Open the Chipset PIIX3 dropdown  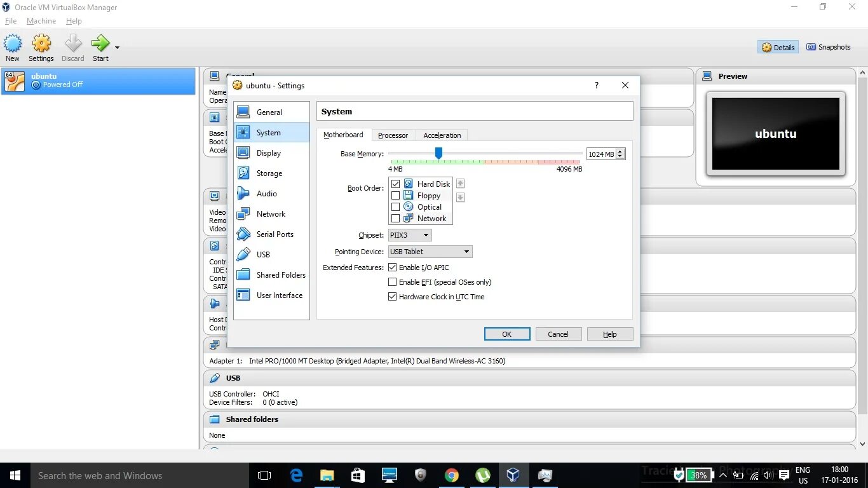[410, 235]
